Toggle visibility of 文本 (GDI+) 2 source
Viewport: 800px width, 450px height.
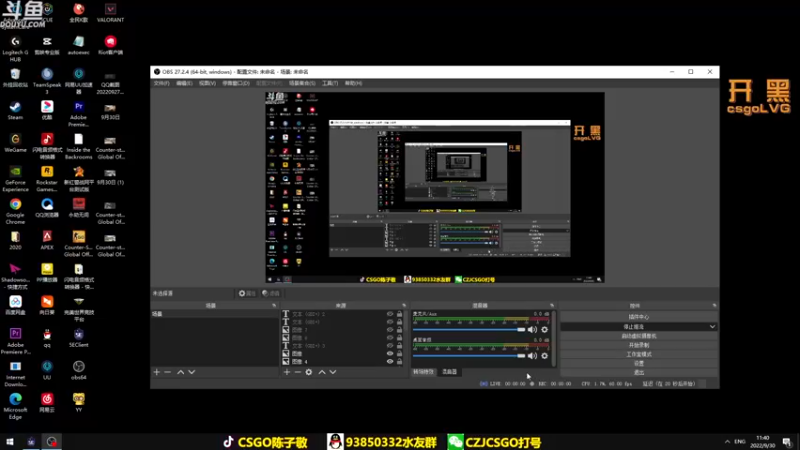[390, 314]
